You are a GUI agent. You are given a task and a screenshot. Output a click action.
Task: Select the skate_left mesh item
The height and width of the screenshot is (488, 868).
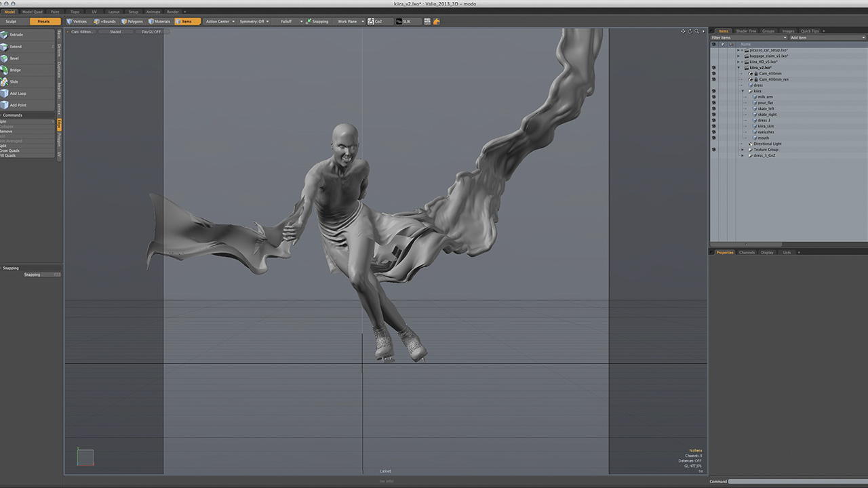[x=766, y=108]
